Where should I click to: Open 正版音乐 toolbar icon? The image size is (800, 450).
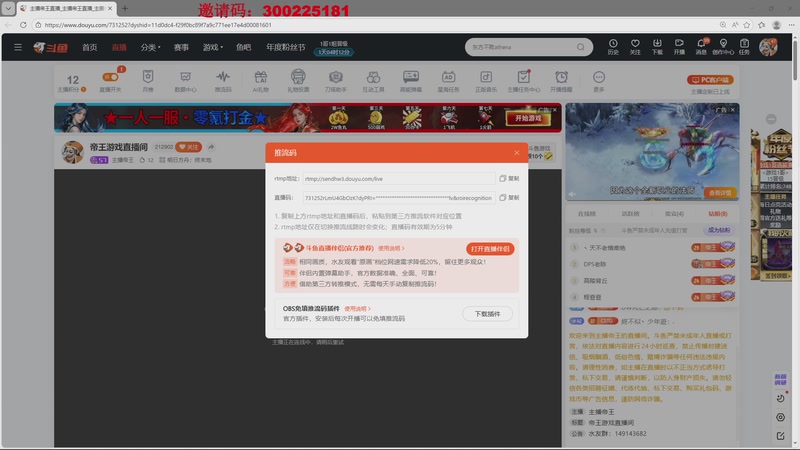[x=486, y=81]
